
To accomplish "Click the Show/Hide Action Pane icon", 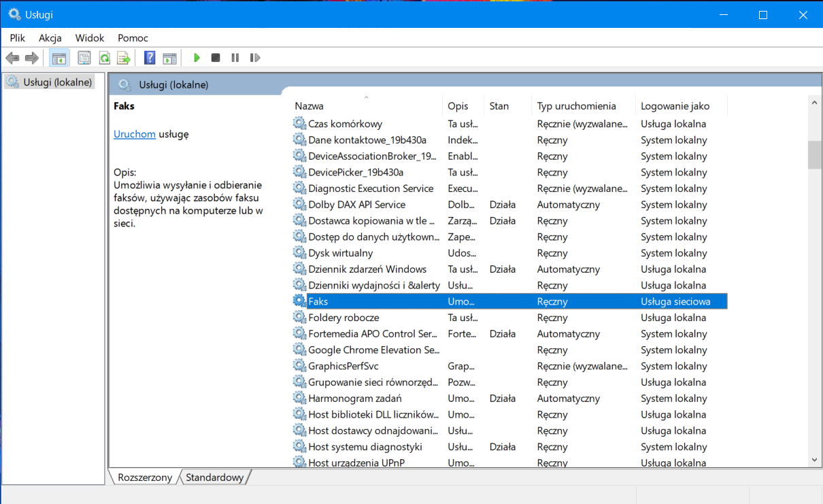I will pyautogui.click(x=169, y=58).
